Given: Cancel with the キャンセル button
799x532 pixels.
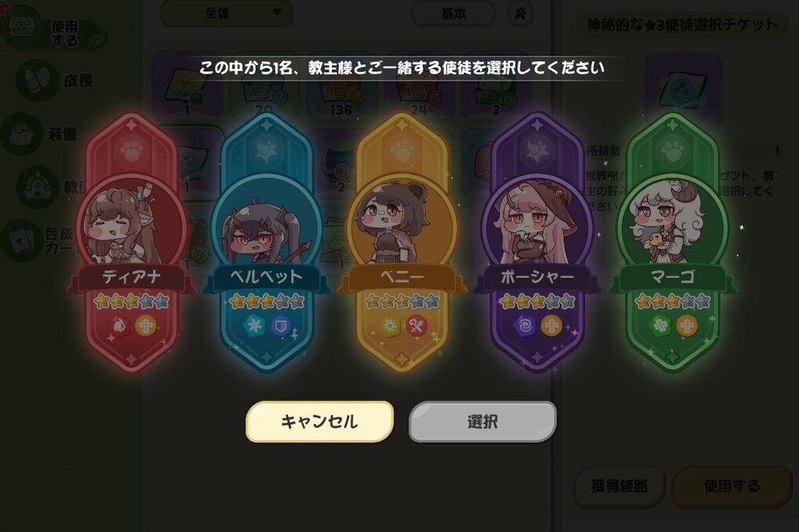Looking at the screenshot, I should pyautogui.click(x=319, y=422).
